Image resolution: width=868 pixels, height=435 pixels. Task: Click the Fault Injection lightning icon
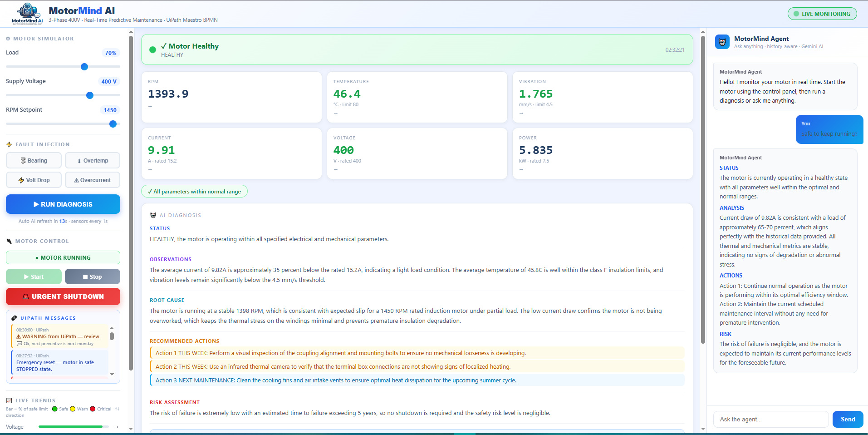click(9, 144)
